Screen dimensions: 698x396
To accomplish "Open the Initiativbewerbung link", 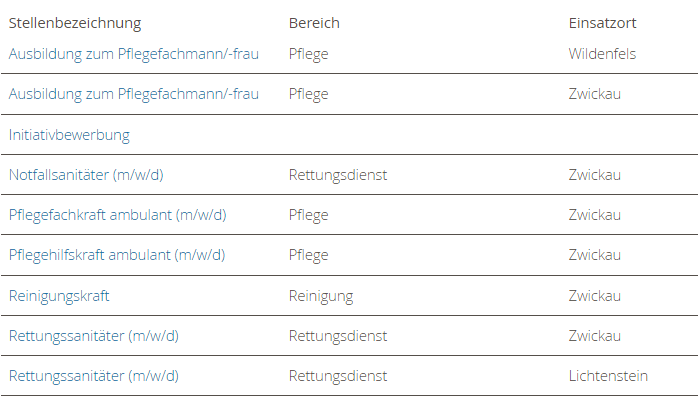I will click(69, 135).
